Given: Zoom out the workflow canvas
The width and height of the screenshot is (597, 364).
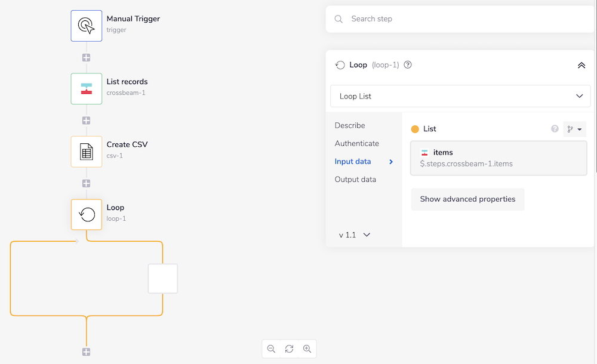Looking at the screenshot, I should (x=271, y=349).
